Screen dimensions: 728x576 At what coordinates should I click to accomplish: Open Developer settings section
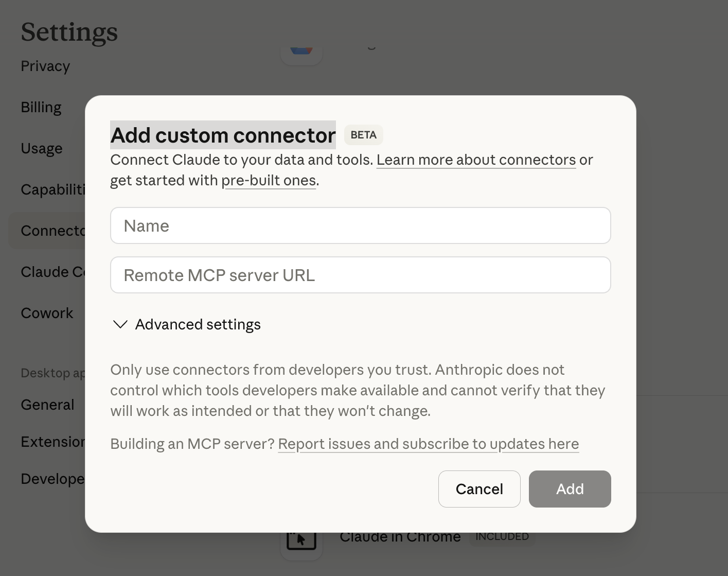pyautogui.click(x=52, y=479)
